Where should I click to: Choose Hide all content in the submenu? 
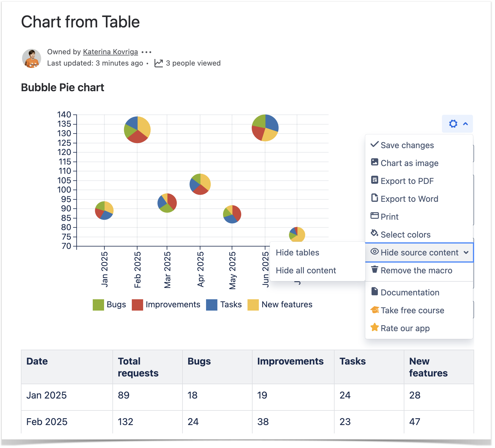[306, 270]
